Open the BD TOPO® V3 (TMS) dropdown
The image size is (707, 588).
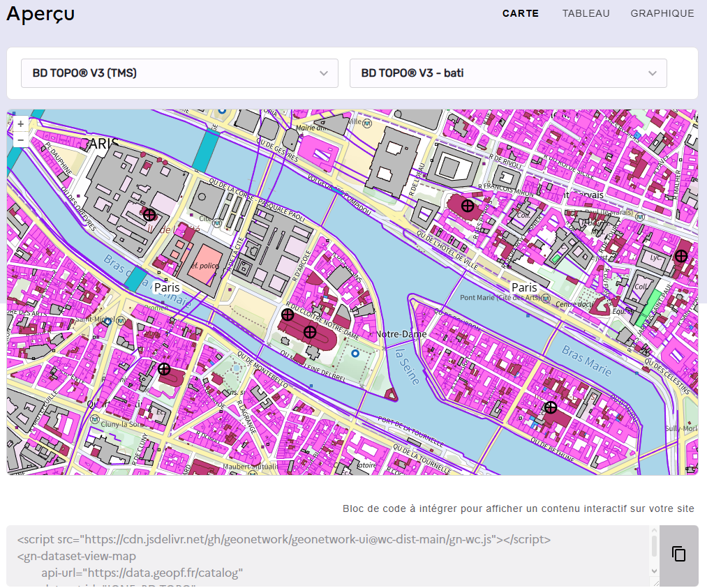(179, 73)
